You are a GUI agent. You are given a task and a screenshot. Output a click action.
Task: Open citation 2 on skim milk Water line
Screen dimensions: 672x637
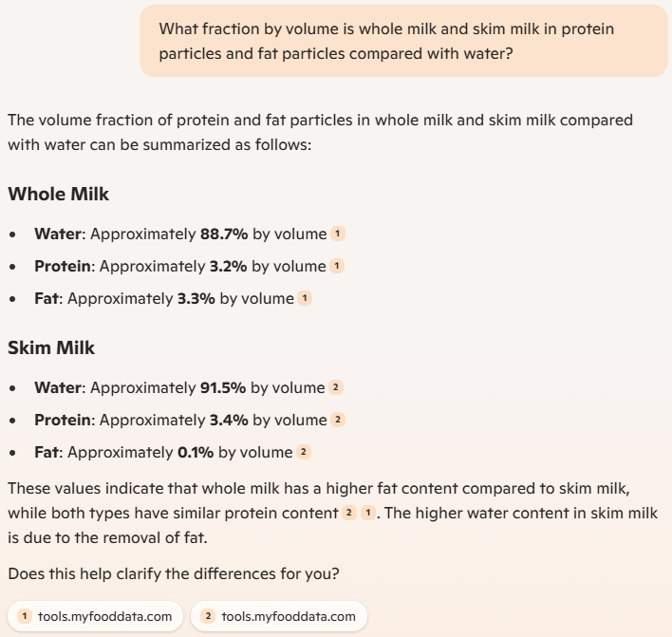[x=337, y=387]
